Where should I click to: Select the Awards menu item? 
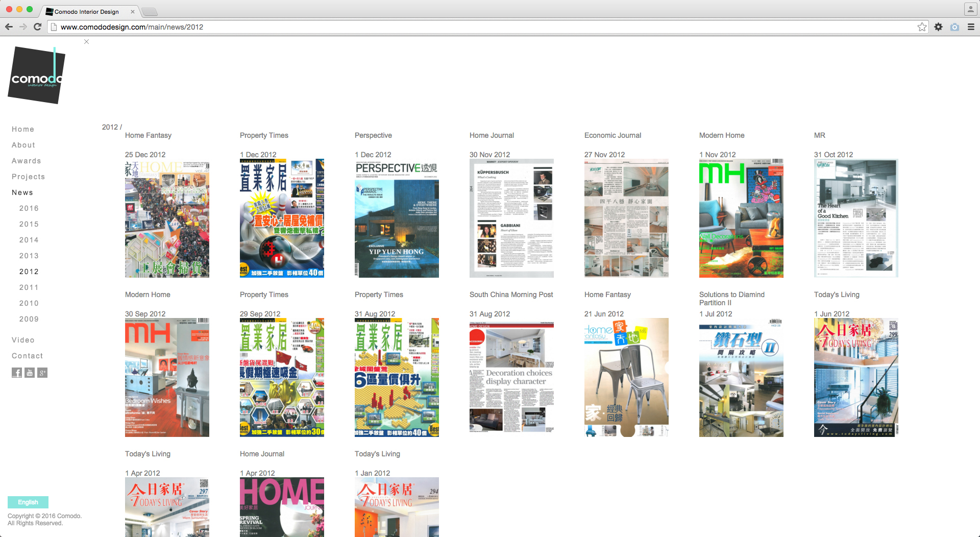pyautogui.click(x=27, y=161)
